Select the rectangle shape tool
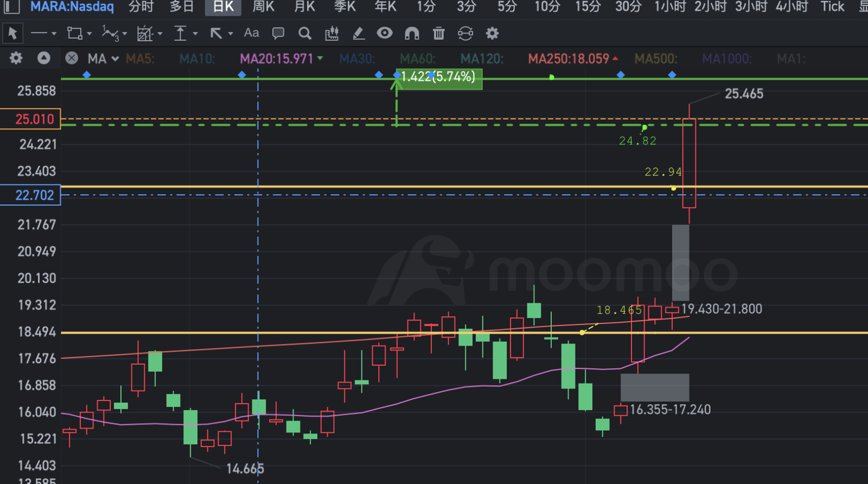 [x=75, y=34]
